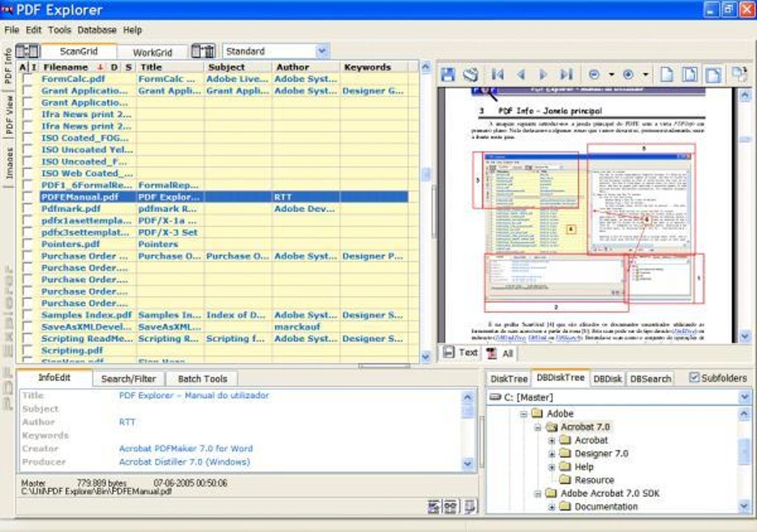
Task: Click the grid delete columns icon beside WorkGrid
Action: 203,50
